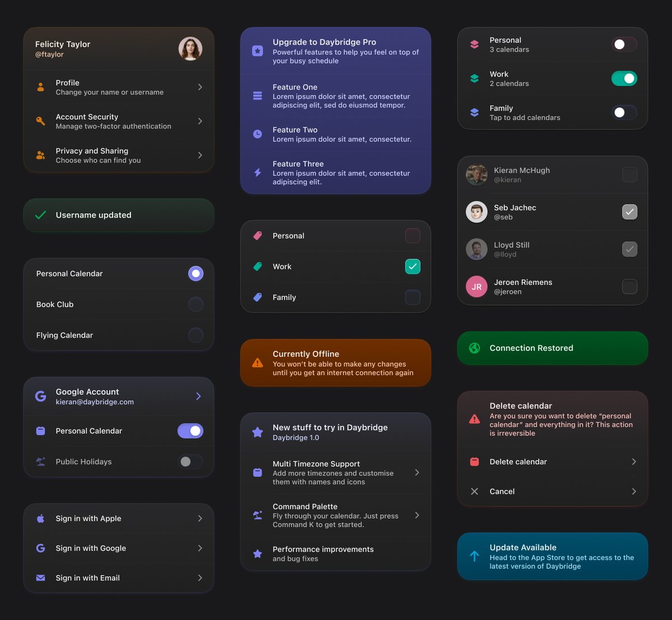Click the red trash icon beside Delete calendar
This screenshot has height=620, width=672.
474,462
